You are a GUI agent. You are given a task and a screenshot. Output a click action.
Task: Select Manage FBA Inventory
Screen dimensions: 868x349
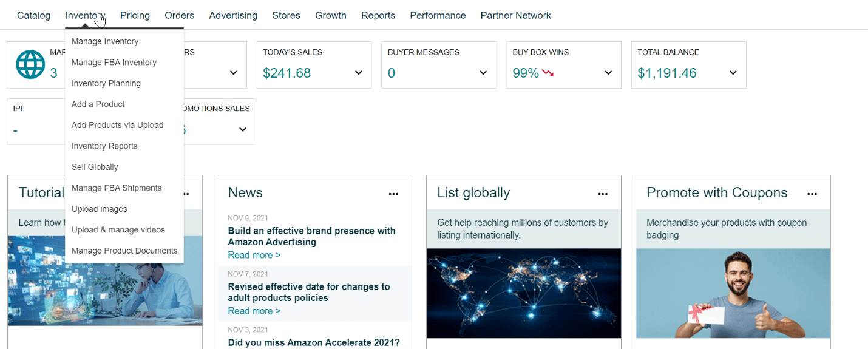click(x=114, y=62)
